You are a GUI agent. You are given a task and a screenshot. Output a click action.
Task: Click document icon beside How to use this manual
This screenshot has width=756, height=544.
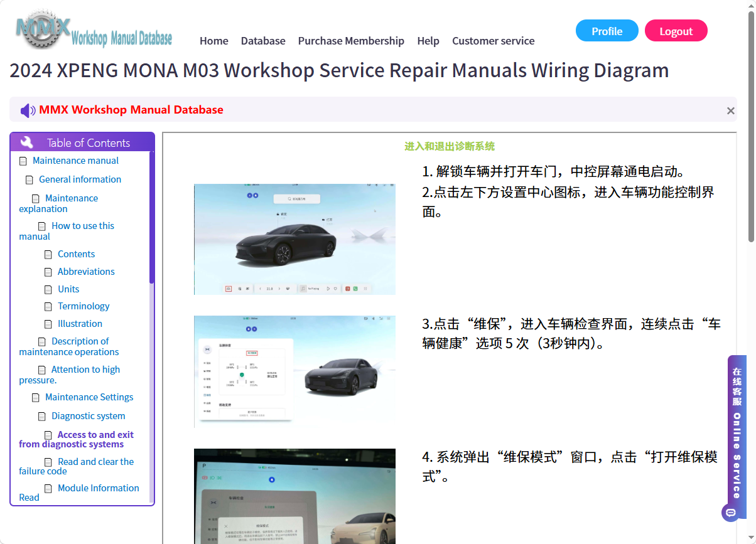pos(42,227)
